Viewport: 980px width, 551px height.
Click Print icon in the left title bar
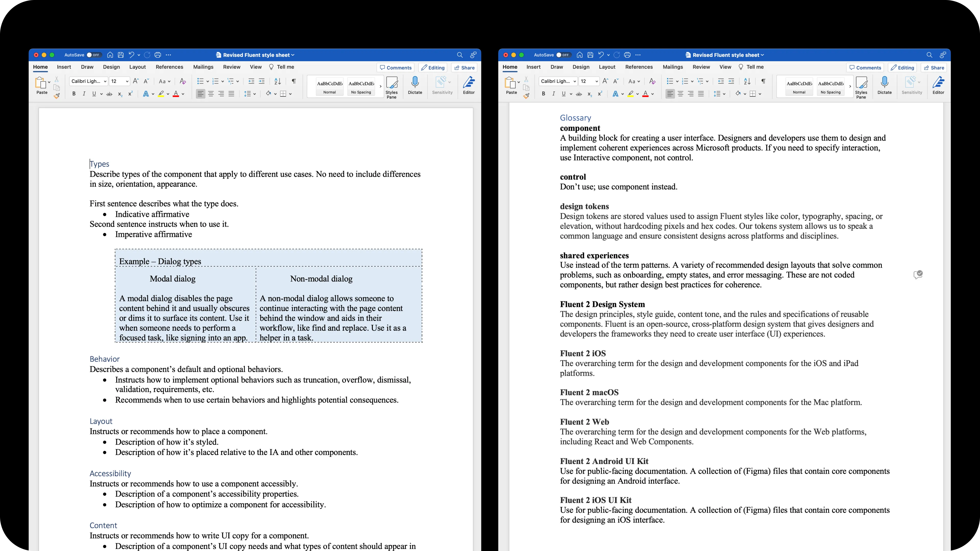[x=158, y=55]
